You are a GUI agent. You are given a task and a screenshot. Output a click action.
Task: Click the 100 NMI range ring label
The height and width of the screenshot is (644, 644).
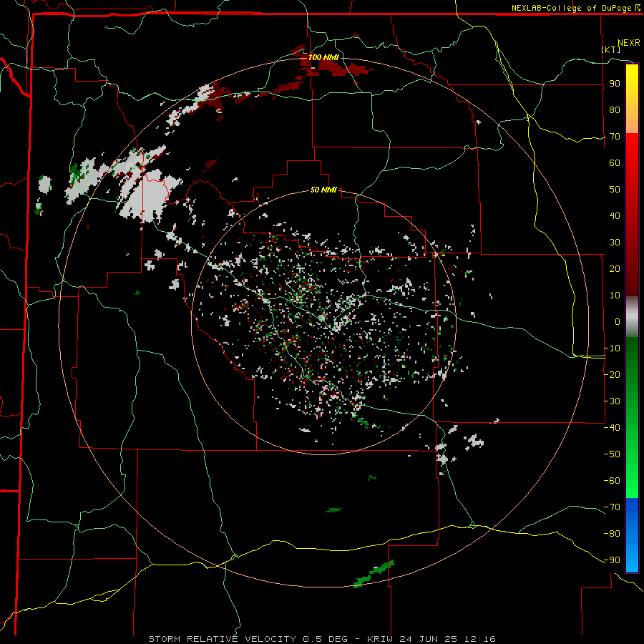(323, 57)
